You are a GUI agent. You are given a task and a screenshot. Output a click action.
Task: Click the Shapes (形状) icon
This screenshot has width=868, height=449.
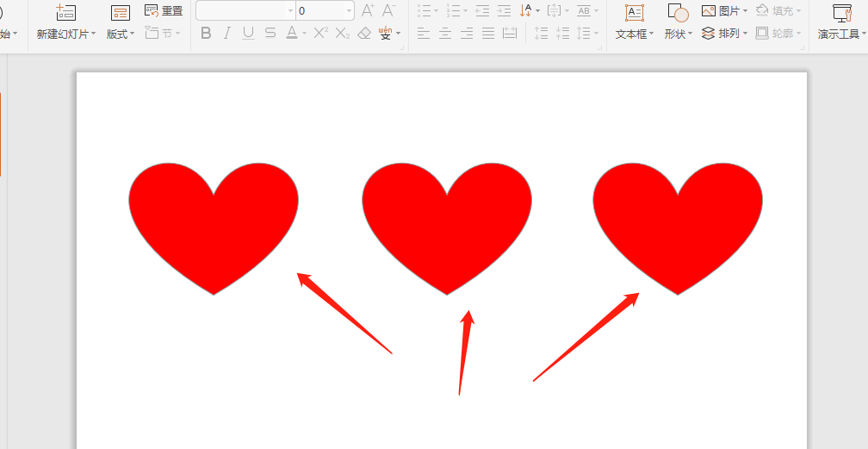[679, 12]
